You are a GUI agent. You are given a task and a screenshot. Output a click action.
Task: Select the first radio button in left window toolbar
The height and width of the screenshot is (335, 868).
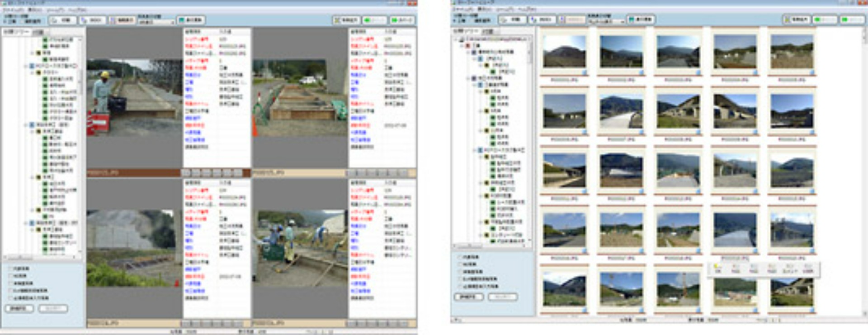(x=5, y=21)
